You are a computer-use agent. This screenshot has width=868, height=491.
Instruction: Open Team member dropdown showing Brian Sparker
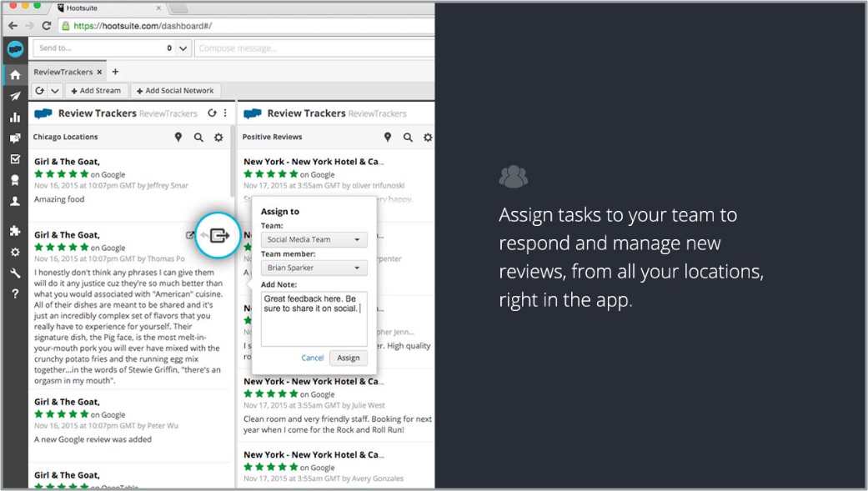pyautogui.click(x=314, y=268)
